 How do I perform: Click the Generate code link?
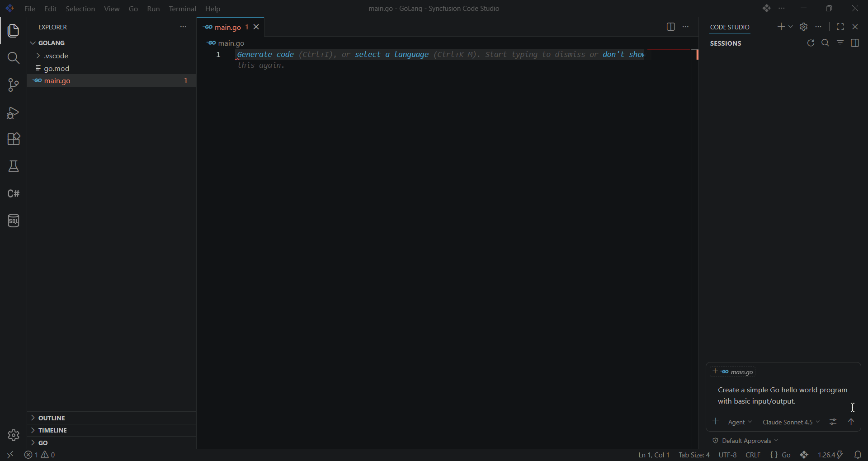pos(265,55)
